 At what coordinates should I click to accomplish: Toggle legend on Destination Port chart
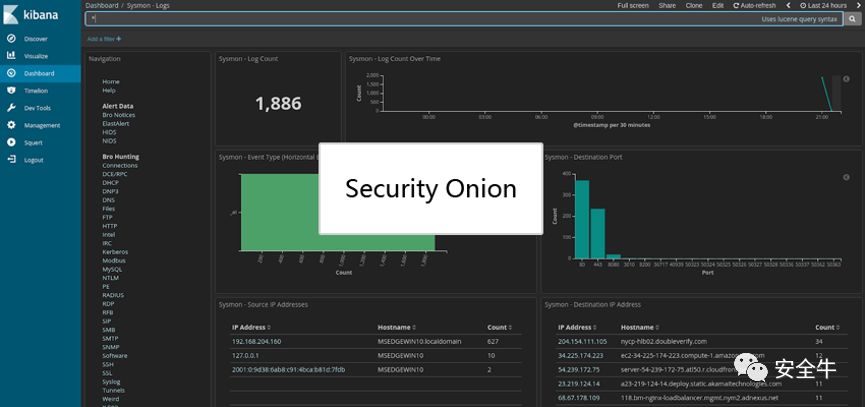click(x=846, y=177)
